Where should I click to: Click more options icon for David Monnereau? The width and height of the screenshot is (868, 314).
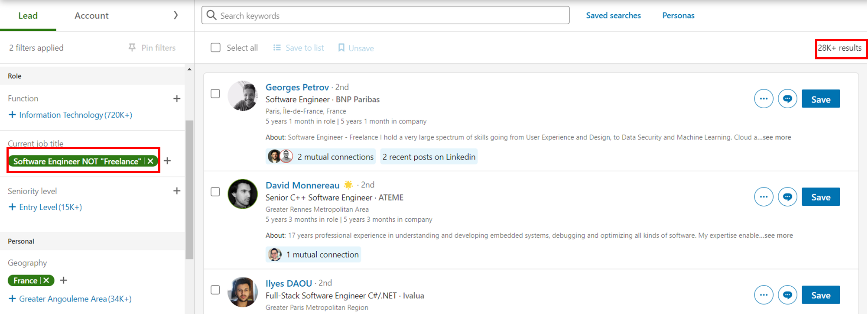click(764, 197)
